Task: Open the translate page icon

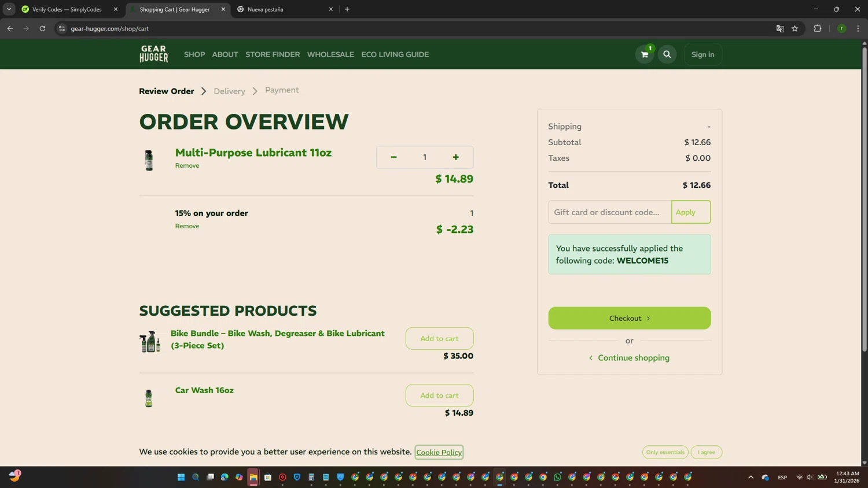Action: [780, 28]
